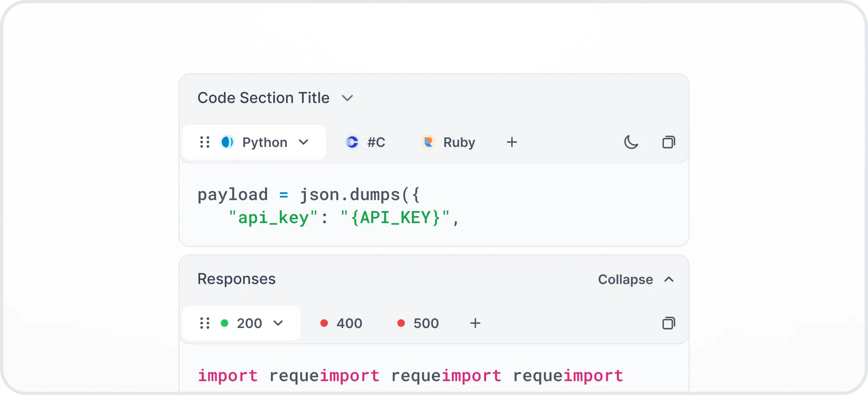Screen dimensions: 868x395
Task: Click the C# language logo icon
Action: pyautogui.click(x=352, y=142)
